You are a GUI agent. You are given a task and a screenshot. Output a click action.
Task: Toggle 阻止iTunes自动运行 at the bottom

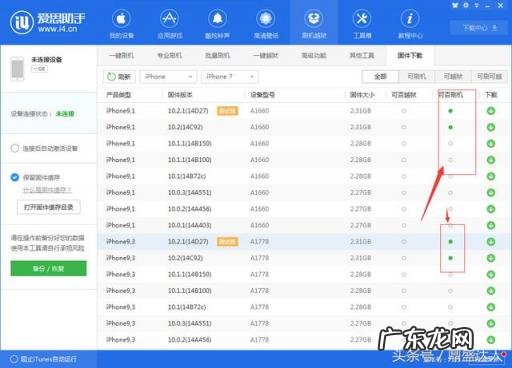pos(14,359)
